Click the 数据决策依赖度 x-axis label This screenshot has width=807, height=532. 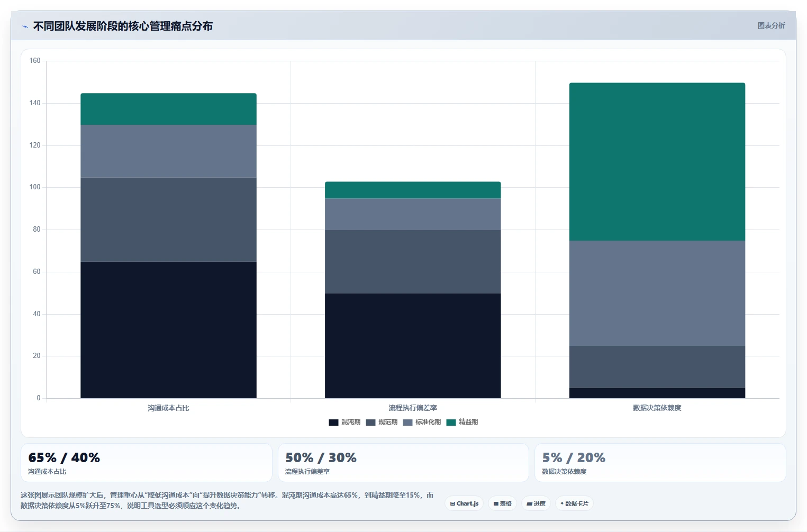[x=657, y=408]
